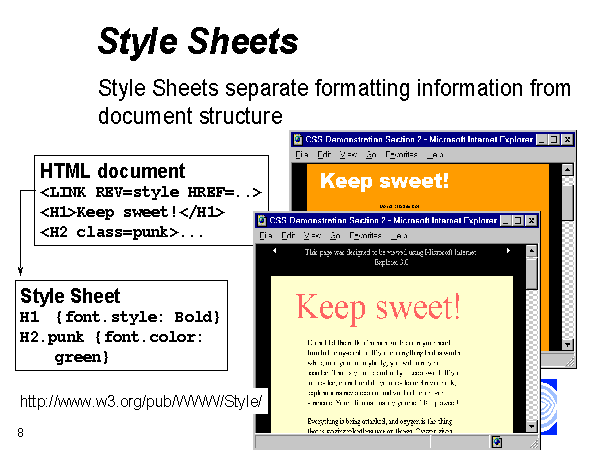Click the back window's title bar text
Viewport: 600px width, 450px height.
coord(419,140)
